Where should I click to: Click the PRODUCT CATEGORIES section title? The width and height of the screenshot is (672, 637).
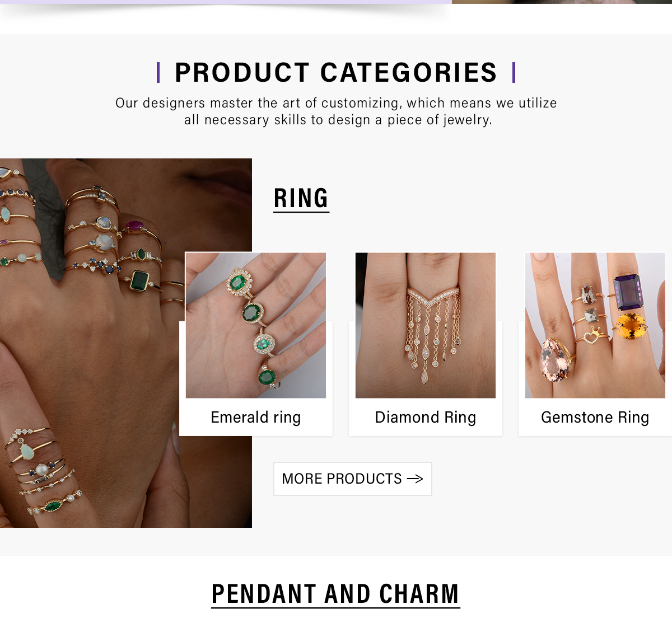click(336, 73)
